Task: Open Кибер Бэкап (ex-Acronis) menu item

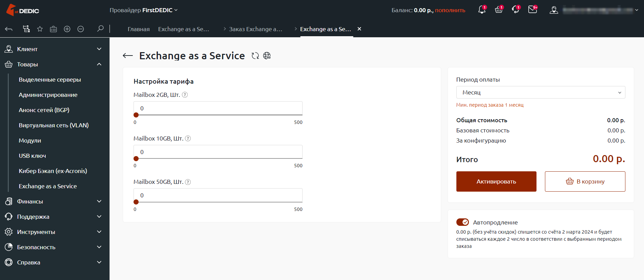Action: click(53, 171)
